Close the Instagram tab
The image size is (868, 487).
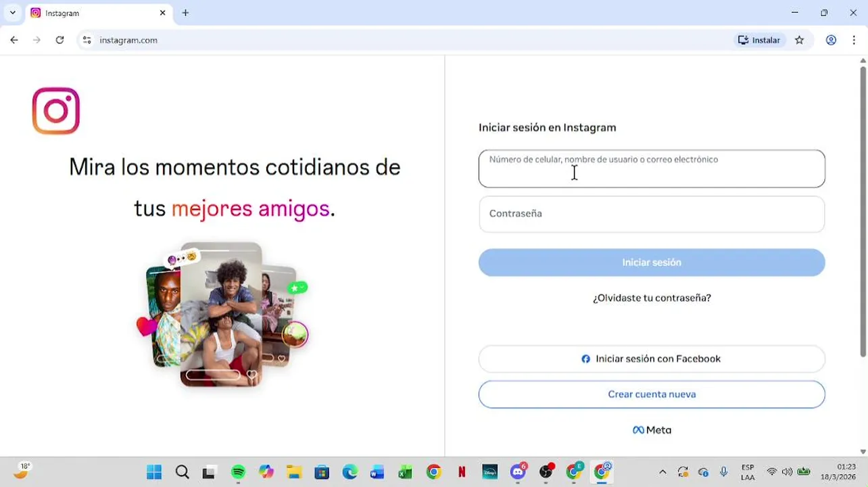[162, 13]
